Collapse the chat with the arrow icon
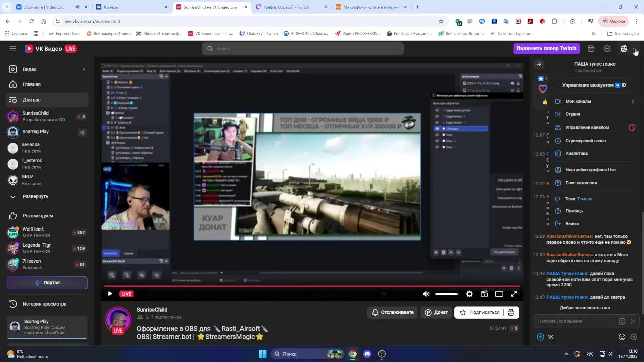This screenshot has width=644, height=362. point(539,64)
